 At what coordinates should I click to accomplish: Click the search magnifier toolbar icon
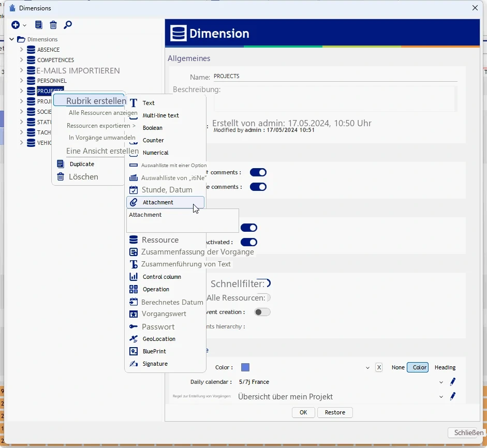point(68,25)
